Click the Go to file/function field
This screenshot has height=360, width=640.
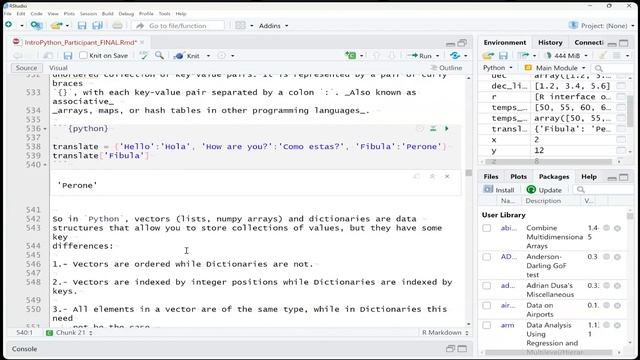[178, 26]
